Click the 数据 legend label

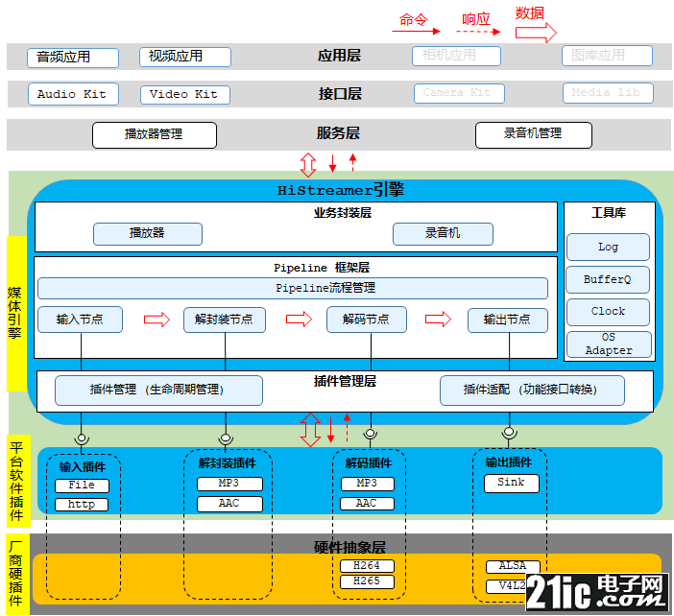click(x=530, y=13)
